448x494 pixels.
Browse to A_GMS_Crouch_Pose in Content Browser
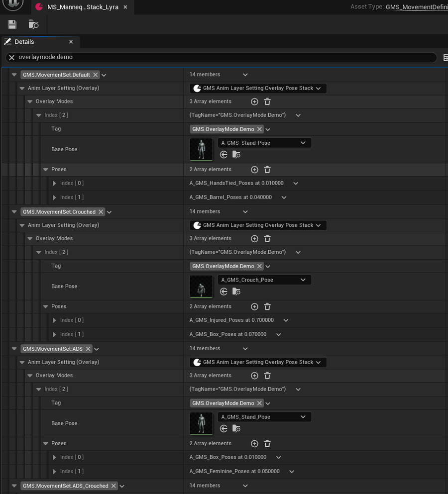coord(236,292)
